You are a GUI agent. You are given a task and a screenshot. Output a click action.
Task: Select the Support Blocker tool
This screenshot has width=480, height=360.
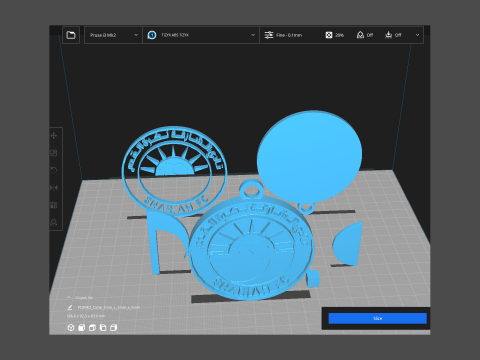tap(54, 222)
